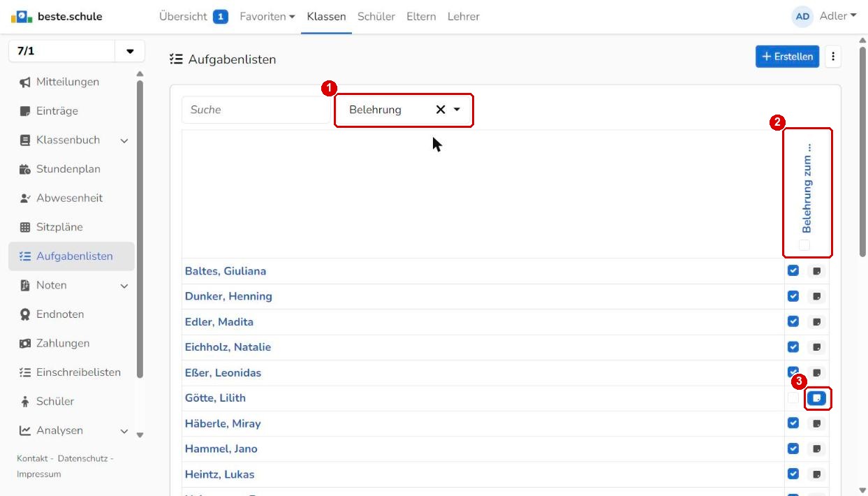This screenshot has width=868, height=496.
Task: Open the note icon for Hammel, Jano
Action: click(x=816, y=449)
